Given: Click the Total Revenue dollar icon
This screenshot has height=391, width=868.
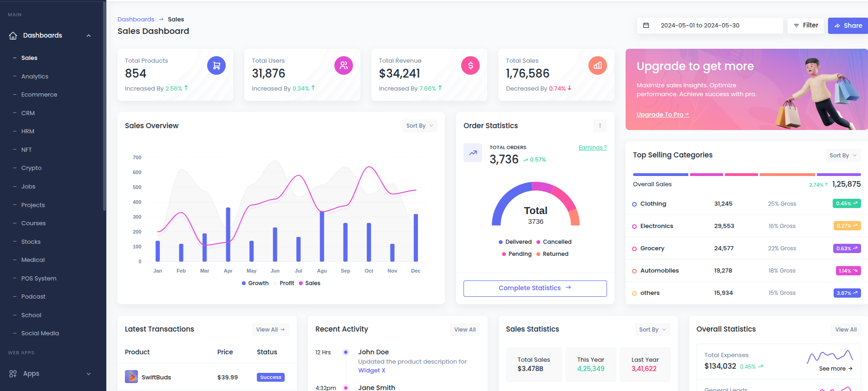Looking at the screenshot, I should pyautogui.click(x=470, y=65).
